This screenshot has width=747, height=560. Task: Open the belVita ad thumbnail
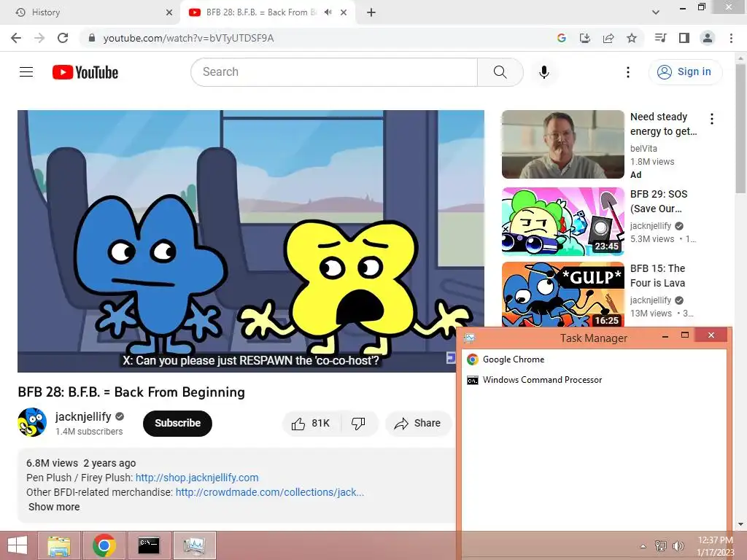562,144
